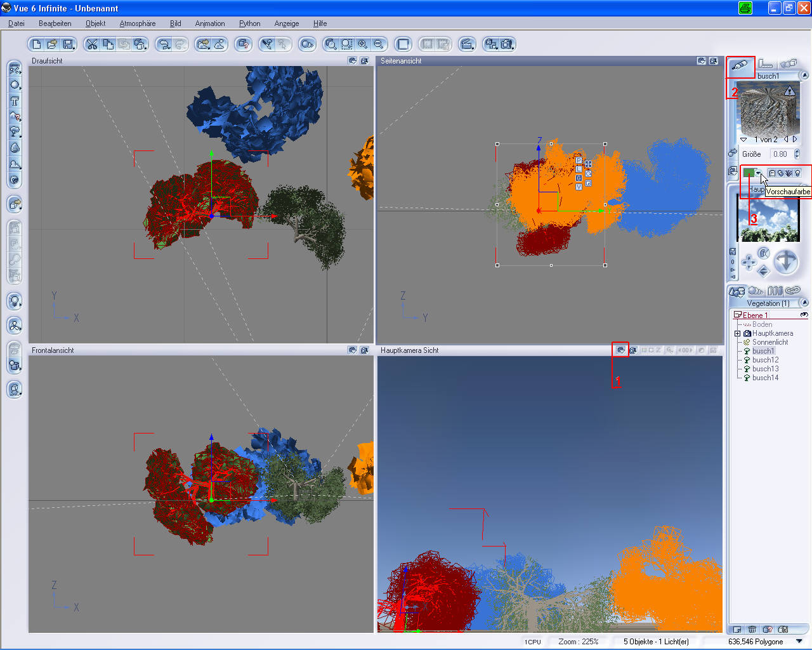Open the Vorschaufarbe color dropdown arrow
Image resolution: width=812 pixels, height=650 pixels.
coord(758,173)
